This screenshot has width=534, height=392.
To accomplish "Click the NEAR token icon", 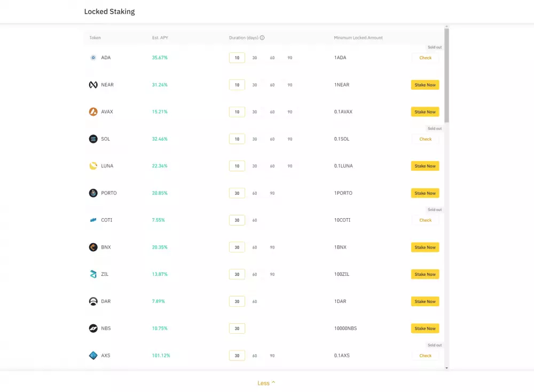I will pos(92,84).
